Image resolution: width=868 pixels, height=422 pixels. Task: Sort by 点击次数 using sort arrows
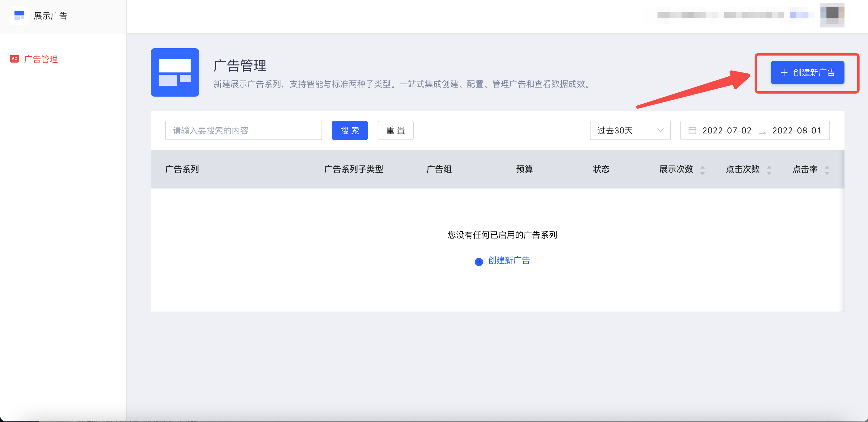(768, 170)
